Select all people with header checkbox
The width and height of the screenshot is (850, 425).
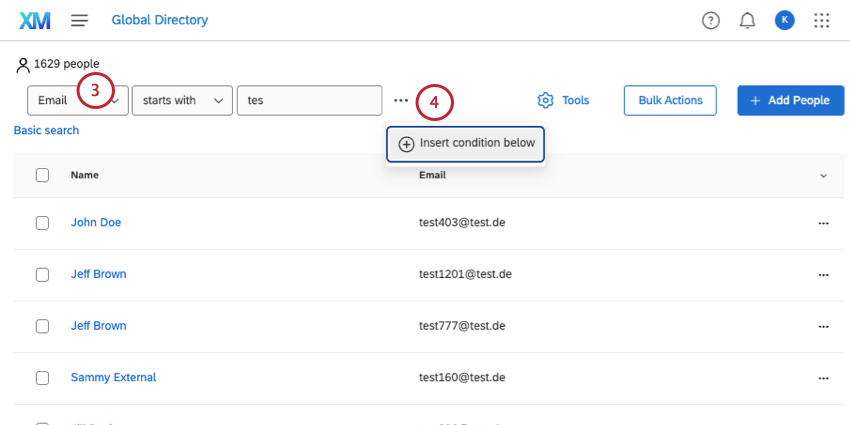click(x=42, y=175)
